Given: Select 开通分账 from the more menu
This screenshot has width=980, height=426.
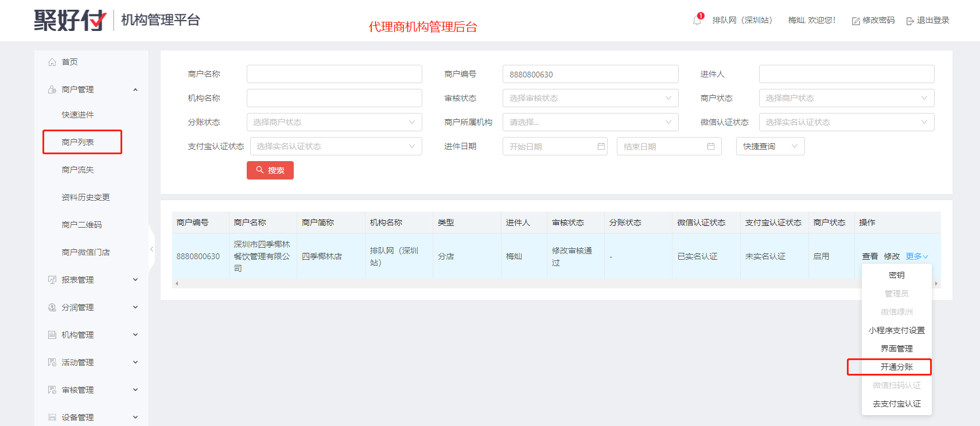Looking at the screenshot, I should (896, 367).
